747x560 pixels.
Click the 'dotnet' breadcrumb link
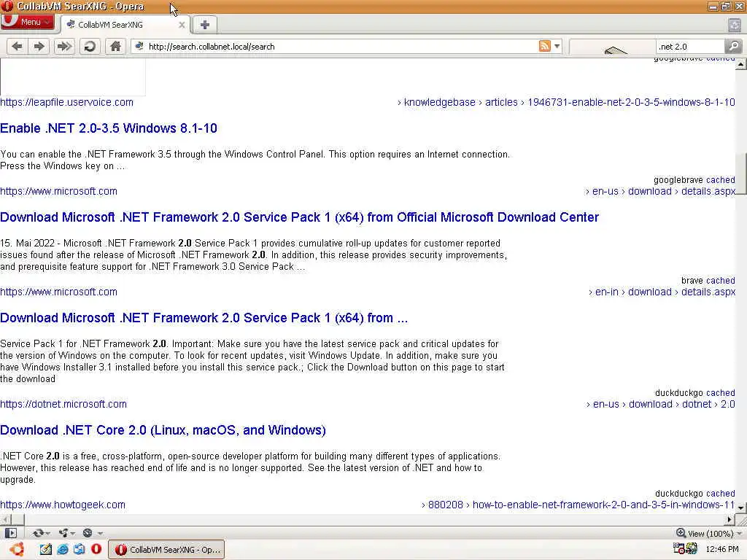697,404
